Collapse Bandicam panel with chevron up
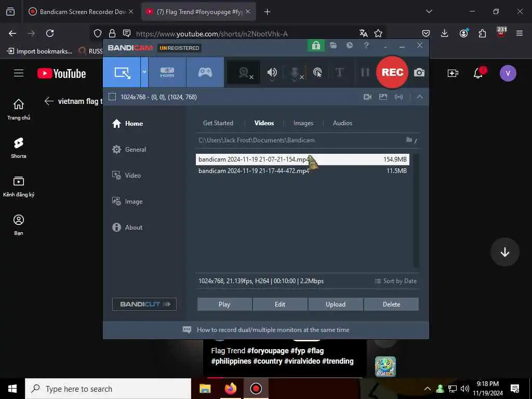Viewport: 532px width, 399px height. (420, 97)
